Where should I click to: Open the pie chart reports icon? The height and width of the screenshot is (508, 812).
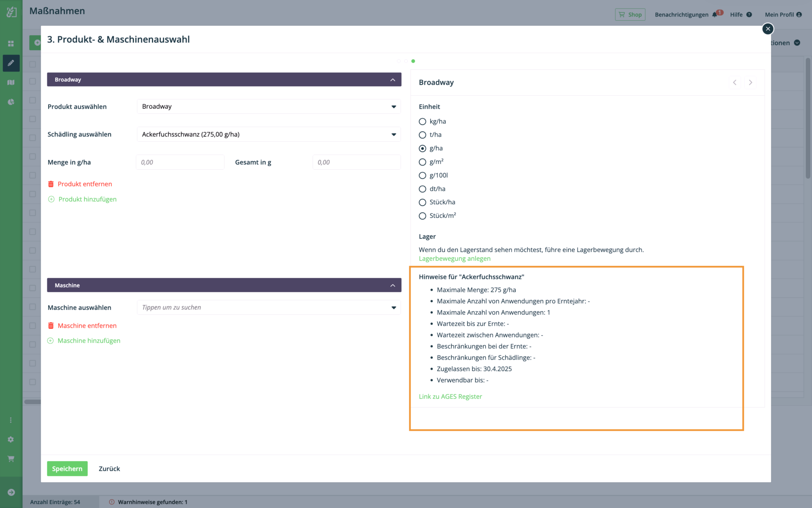11,102
